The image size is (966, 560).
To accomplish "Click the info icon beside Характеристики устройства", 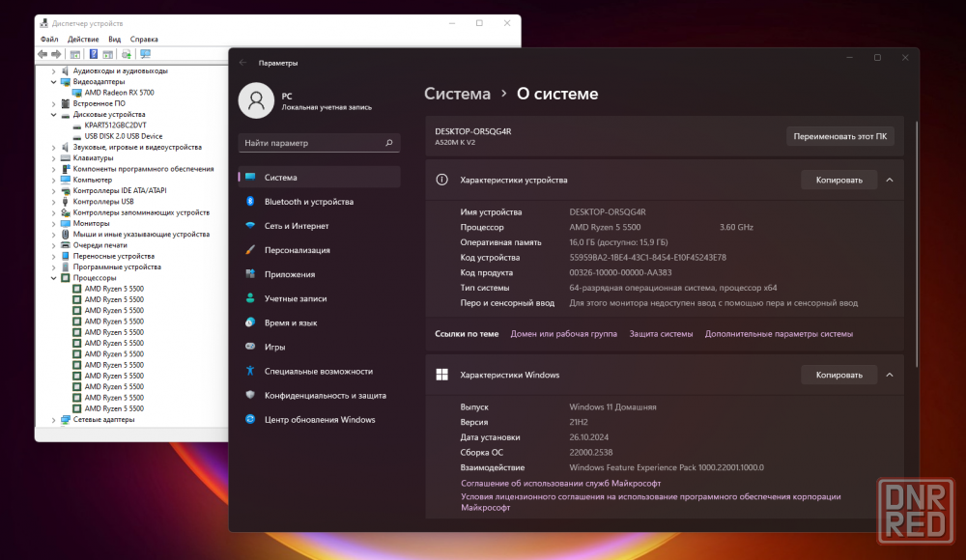I will (441, 180).
